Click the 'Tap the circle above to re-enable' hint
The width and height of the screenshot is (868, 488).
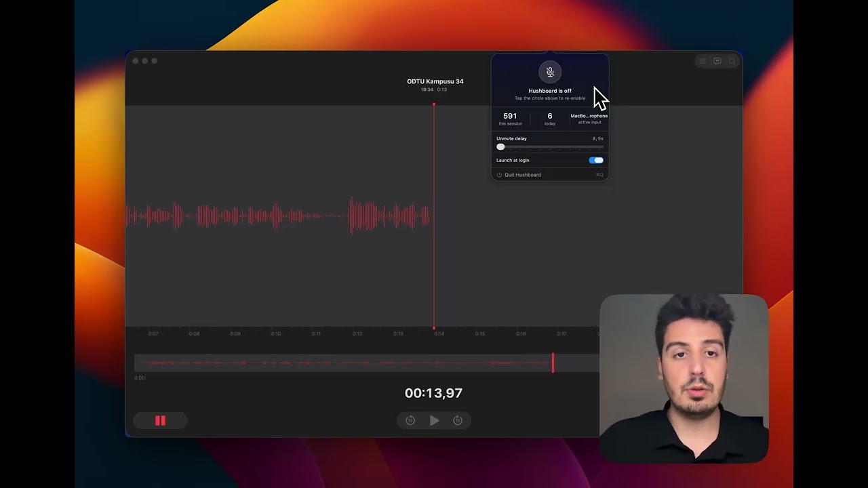click(550, 98)
